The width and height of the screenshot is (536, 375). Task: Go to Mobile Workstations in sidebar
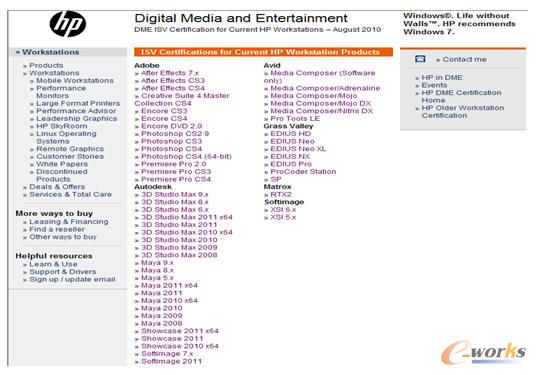point(75,81)
